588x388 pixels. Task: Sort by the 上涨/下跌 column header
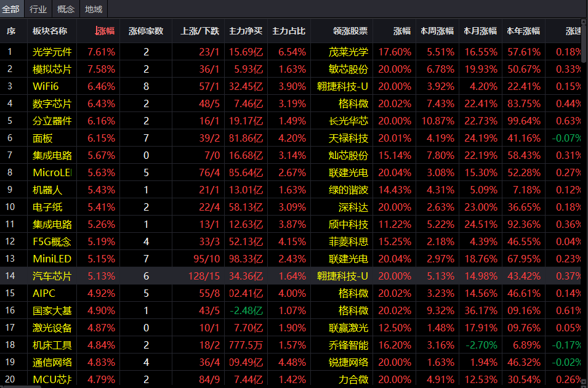point(200,31)
